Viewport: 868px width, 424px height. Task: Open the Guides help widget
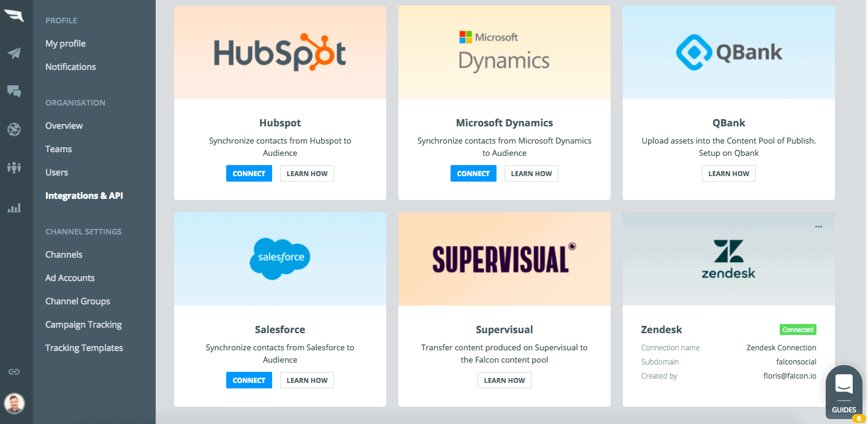pyautogui.click(x=843, y=393)
